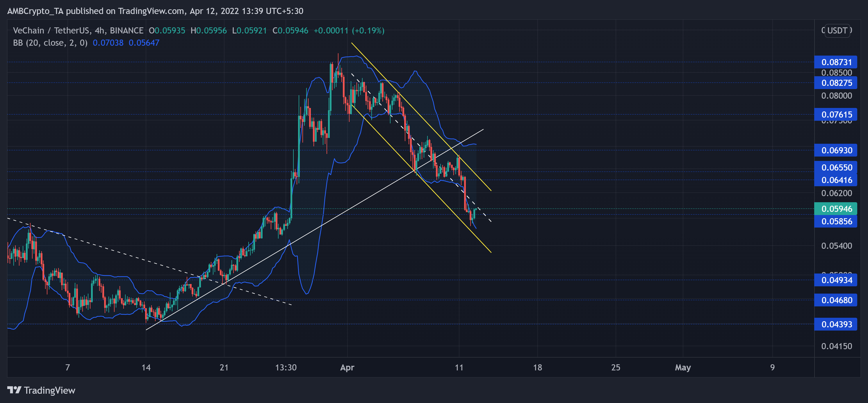Viewport: 868px width, 403px height.
Task: Select the lower Bollinger value 0.05647
Action: pos(144,43)
